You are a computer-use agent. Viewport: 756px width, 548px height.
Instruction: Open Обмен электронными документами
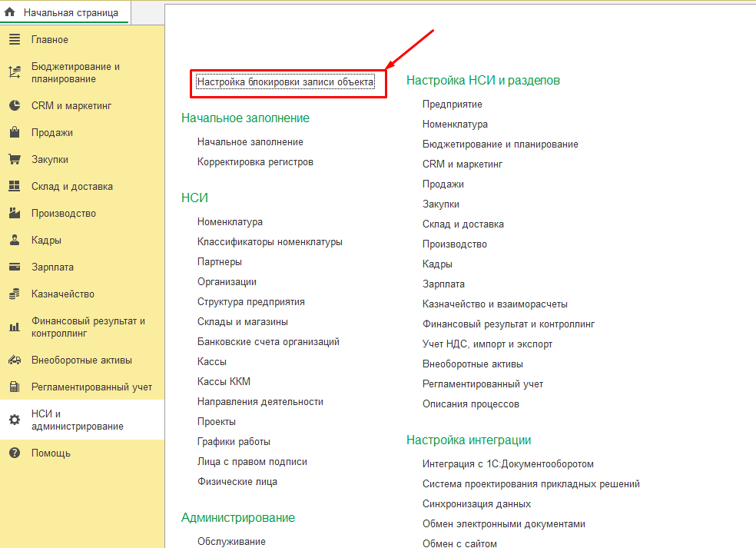coord(504,524)
